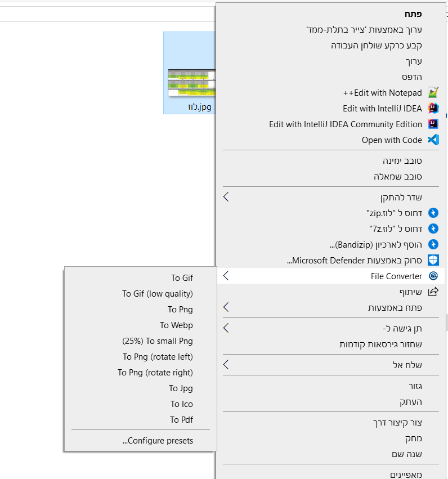Screen dimensions: 448x479
Task: Click the Notepad++ icon in context menu
Action: (433, 93)
